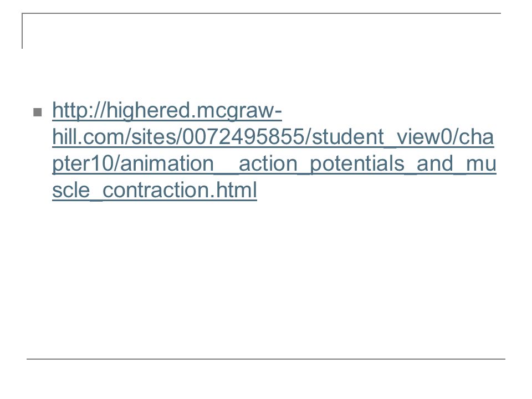Click blank footer area under bottom line
The height and width of the screenshot is (399, 532).
coord(266,378)
